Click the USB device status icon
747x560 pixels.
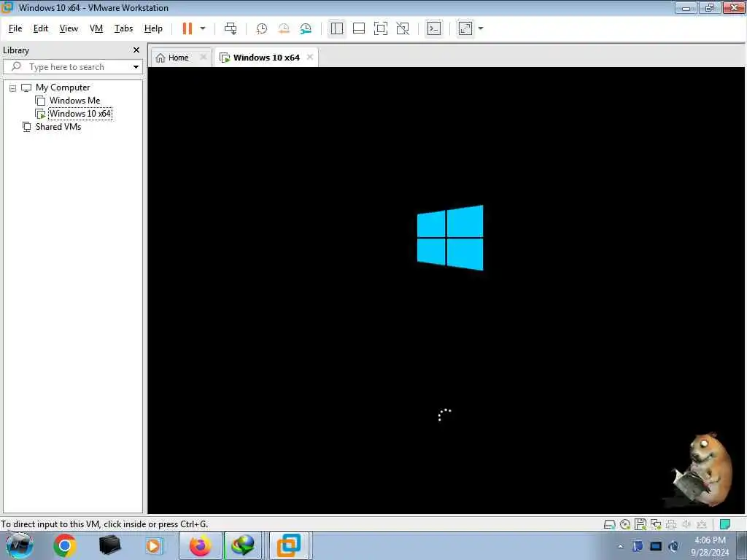(702, 524)
